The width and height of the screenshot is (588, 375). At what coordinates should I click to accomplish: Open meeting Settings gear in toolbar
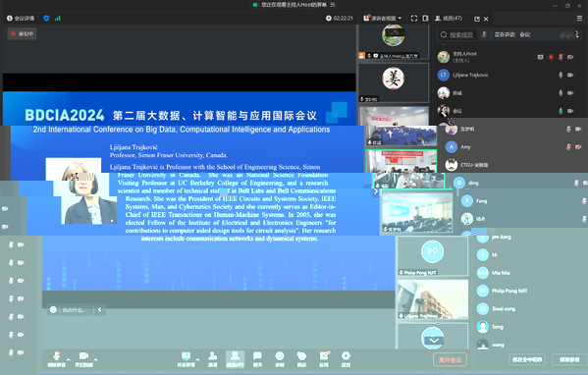point(346,359)
